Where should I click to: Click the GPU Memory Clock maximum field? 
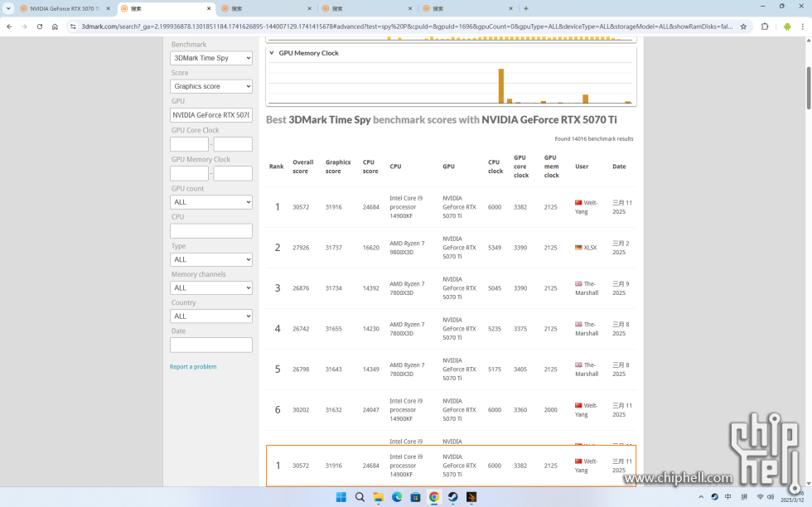[233, 173]
